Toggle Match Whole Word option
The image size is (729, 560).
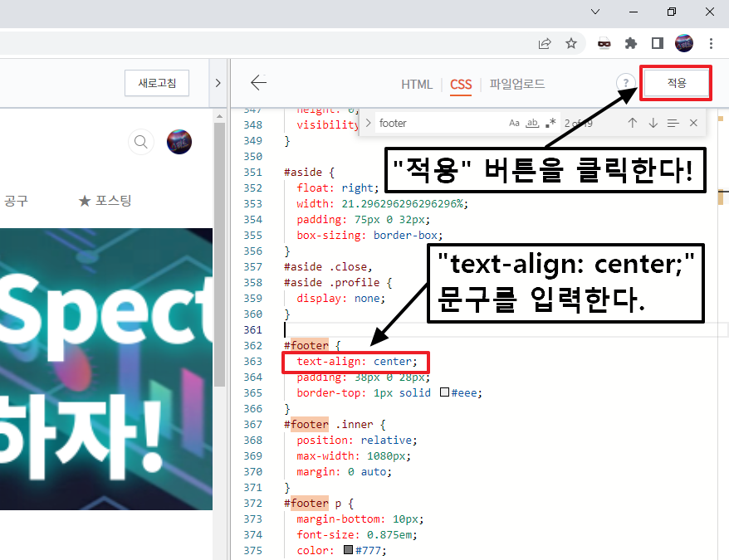point(532,123)
